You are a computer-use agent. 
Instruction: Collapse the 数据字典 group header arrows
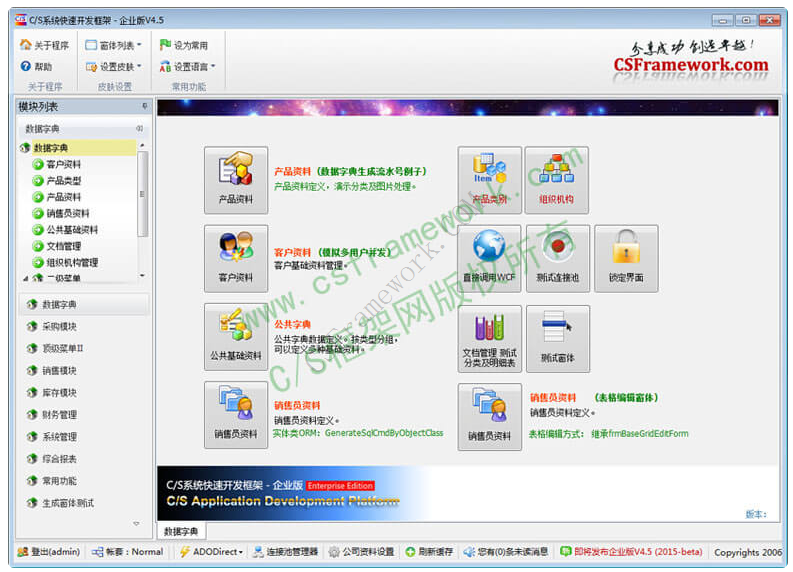[140, 128]
